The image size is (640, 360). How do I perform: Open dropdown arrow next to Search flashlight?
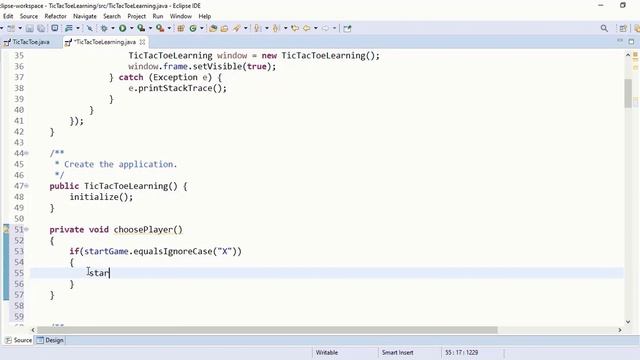pos(246,28)
